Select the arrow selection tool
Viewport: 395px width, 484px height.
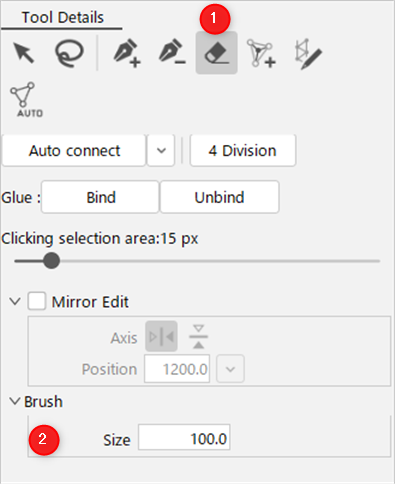pyautogui.click(x=24, y=53)
